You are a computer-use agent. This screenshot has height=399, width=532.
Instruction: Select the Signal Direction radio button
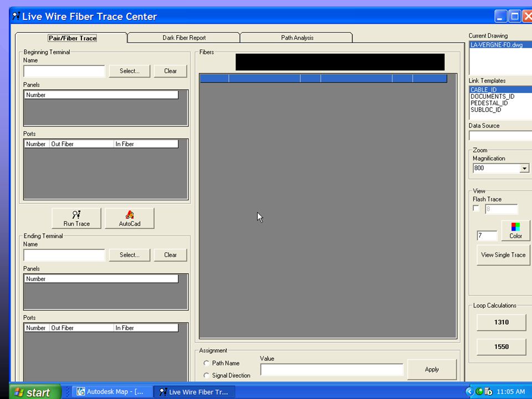[206, 375]
